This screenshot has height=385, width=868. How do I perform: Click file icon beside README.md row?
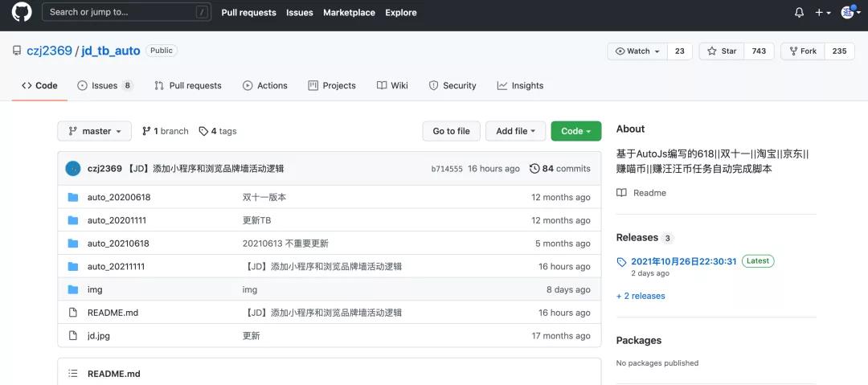pos(72,313)
